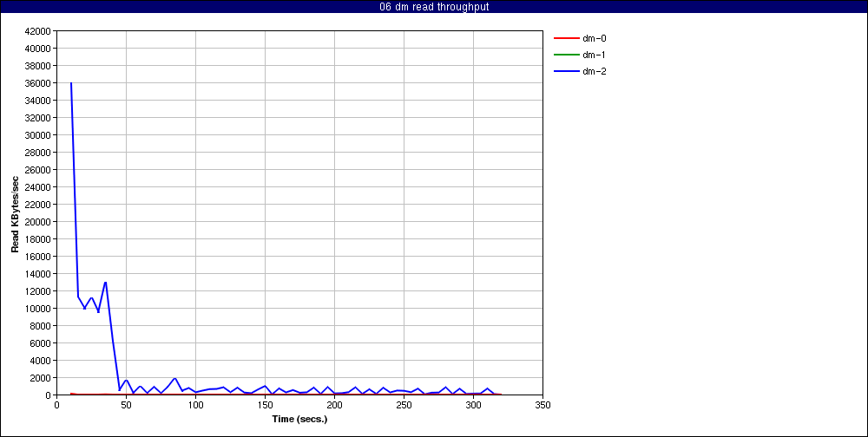
Task: Click the 100 tick on the x-axis
Action: (195, 405)
